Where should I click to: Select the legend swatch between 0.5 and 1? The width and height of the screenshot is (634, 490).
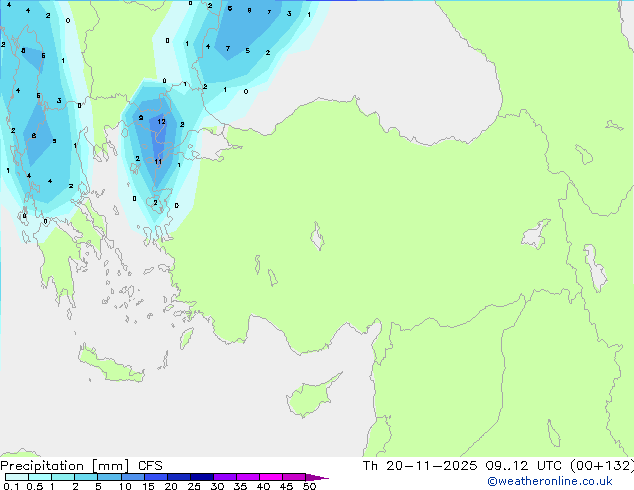click(40, 477)
